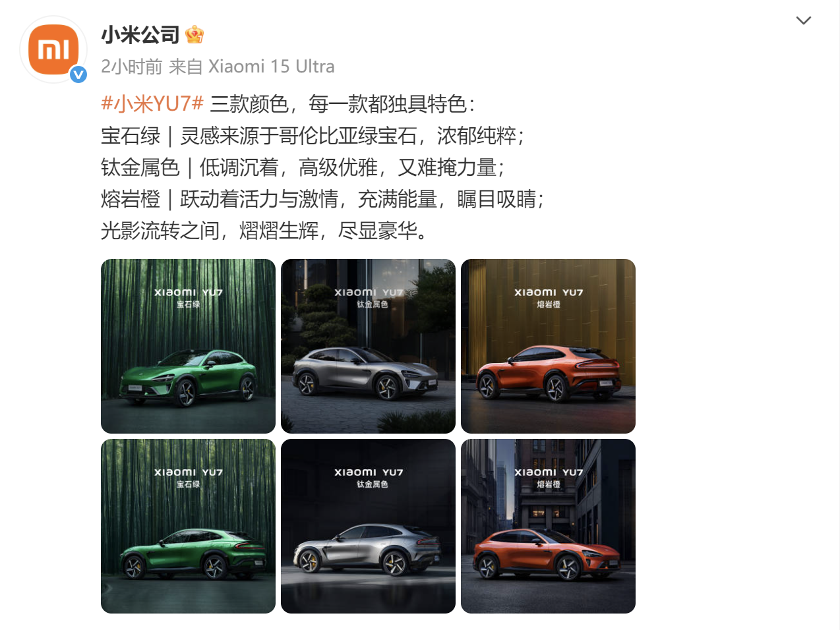Click the 钛金属色 description line
Image resolution: width=840 pixels, height=630 pixels.
pyautogui.click(x=303, y=167)
